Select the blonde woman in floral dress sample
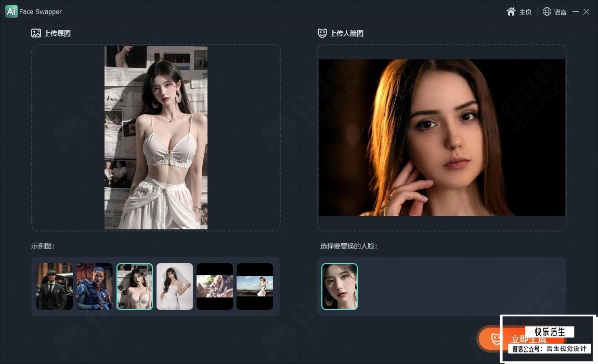Viewport: 598px width, 364px height. pyautogui.click(x=215, y=286)
